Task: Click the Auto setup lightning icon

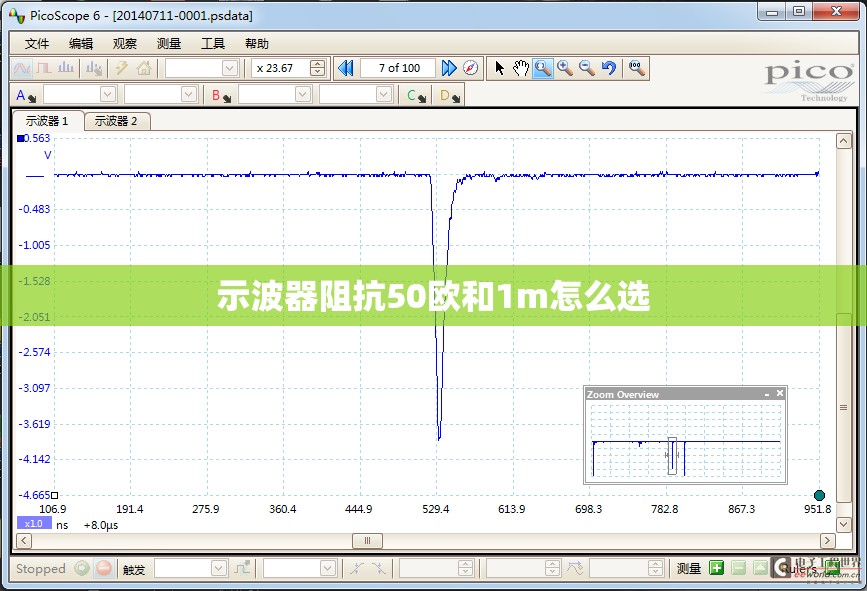Action: (x=121, y=69)
